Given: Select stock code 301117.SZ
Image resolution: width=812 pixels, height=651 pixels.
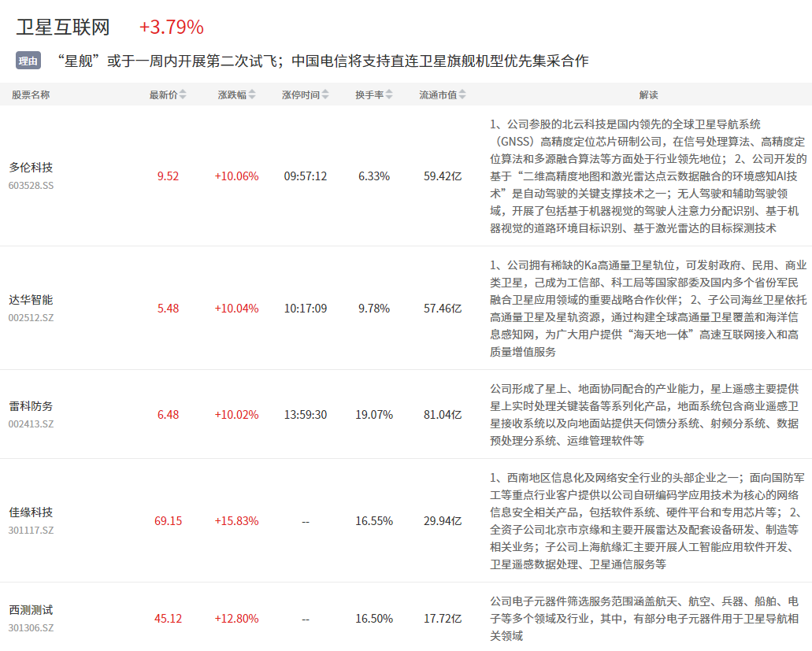Looking at the screenshot, I should click(31, 530).
